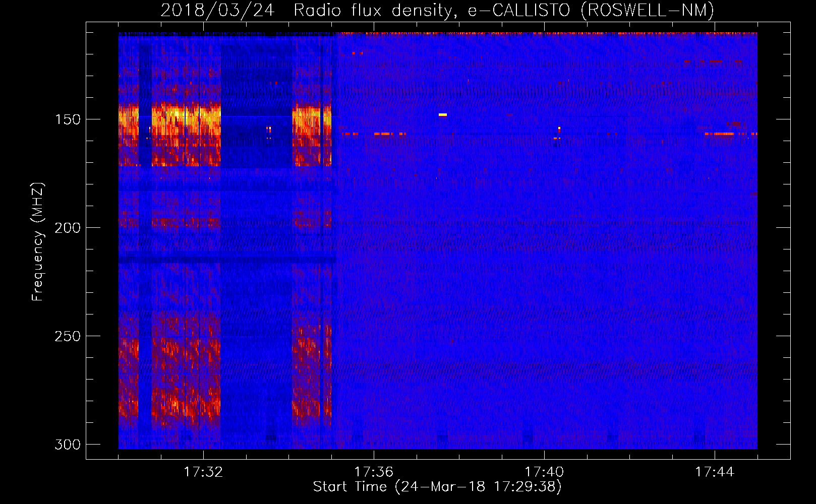Click the plot title "2018/03/24 Radio flux density, e-CALLISTO (ROSWELL-NM)"
The height and width of the screenshot is (504, 816).
click(x=437, y=10)
